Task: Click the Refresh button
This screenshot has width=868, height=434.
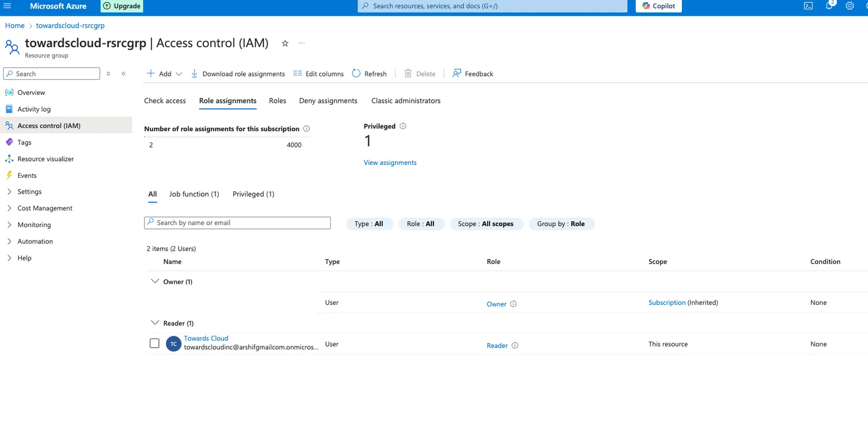Action: coord(369,74)
